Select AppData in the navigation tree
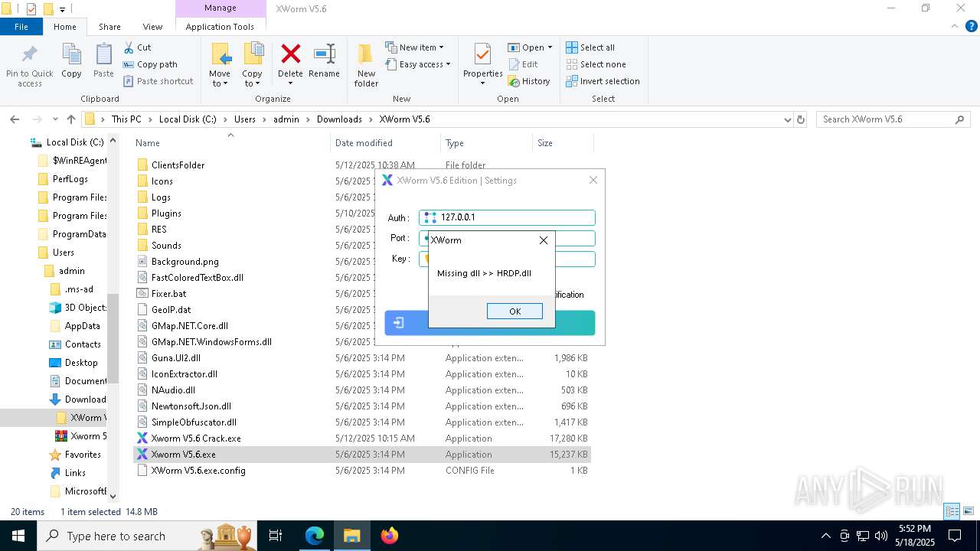 pos(82,326)
